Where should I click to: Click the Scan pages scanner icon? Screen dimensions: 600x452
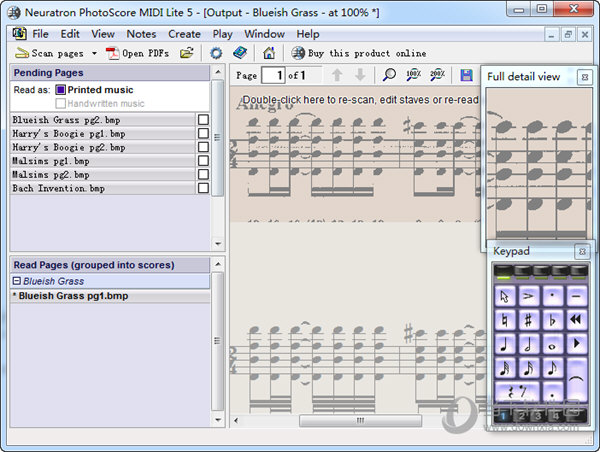coord(22,53)
